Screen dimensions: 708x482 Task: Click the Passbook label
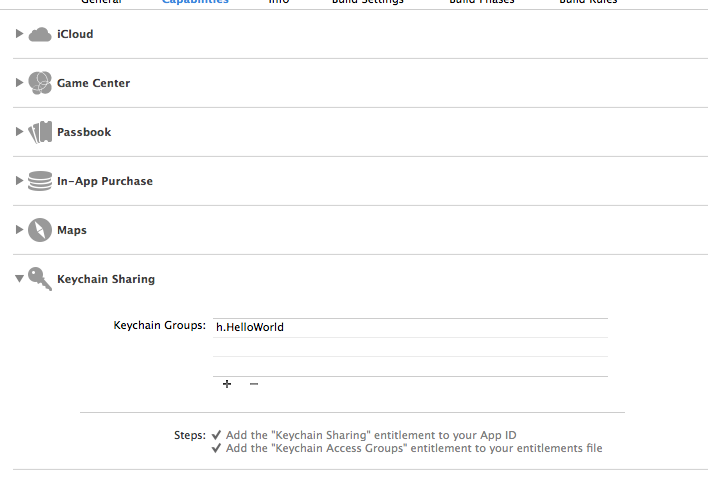coord(84,132)
